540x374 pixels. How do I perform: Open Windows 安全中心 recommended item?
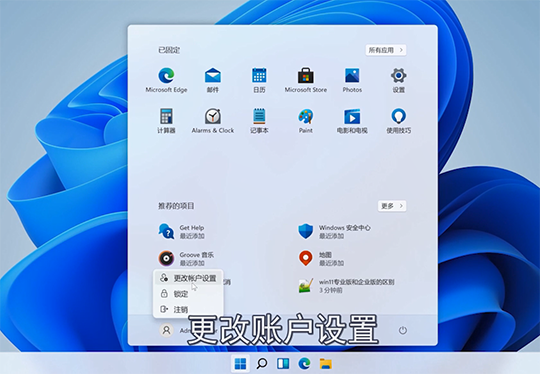[334, 231]
